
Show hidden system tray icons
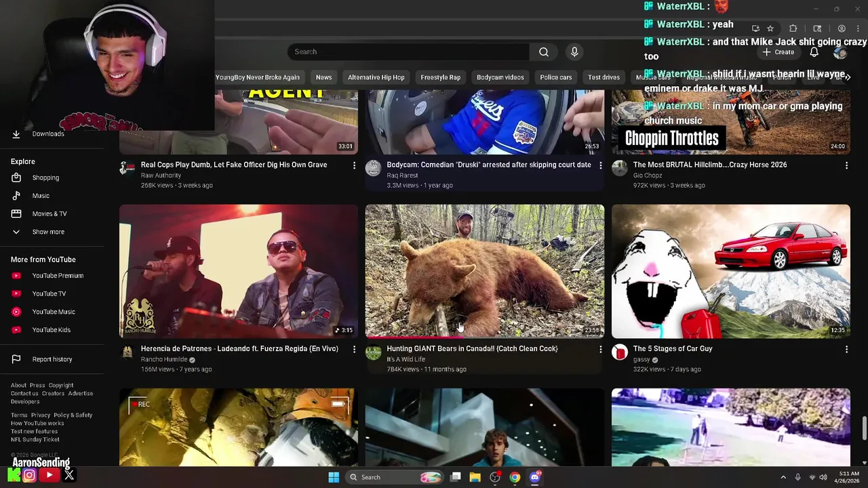point(783,477)
